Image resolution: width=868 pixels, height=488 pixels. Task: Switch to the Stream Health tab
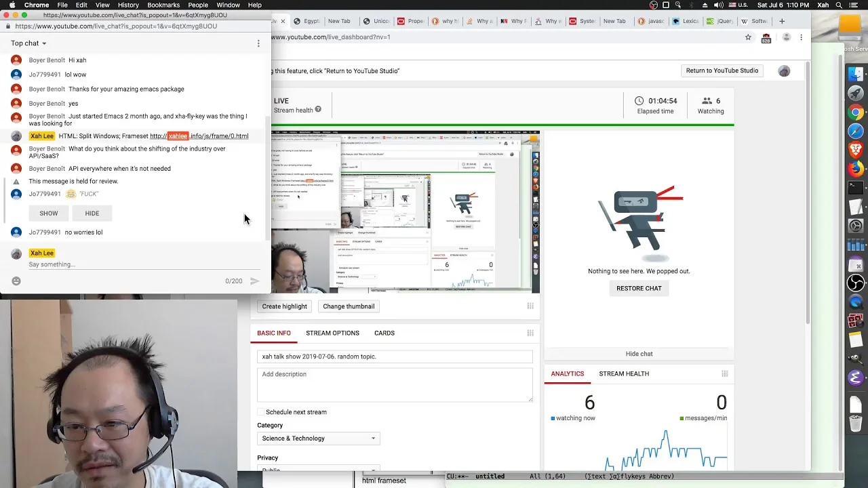[x=624, y=373]
